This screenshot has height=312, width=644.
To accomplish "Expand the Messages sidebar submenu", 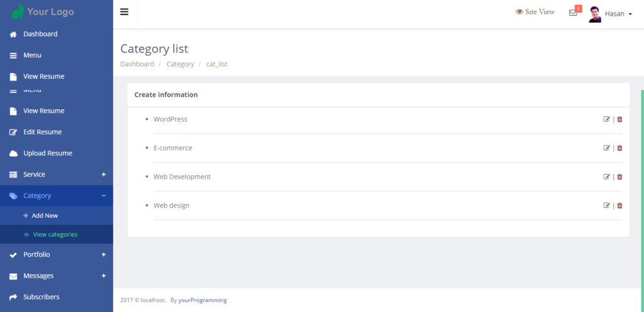I will click(x=104, y=276).
